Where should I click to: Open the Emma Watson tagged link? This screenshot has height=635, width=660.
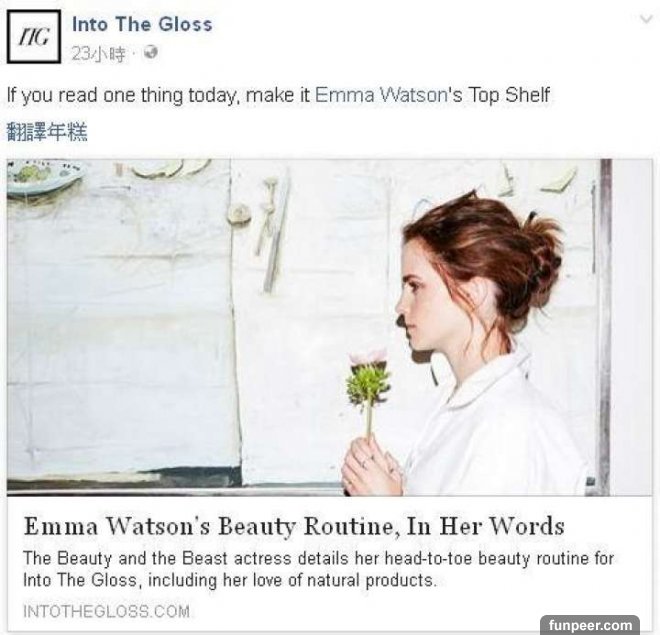[x=381, y=95]
